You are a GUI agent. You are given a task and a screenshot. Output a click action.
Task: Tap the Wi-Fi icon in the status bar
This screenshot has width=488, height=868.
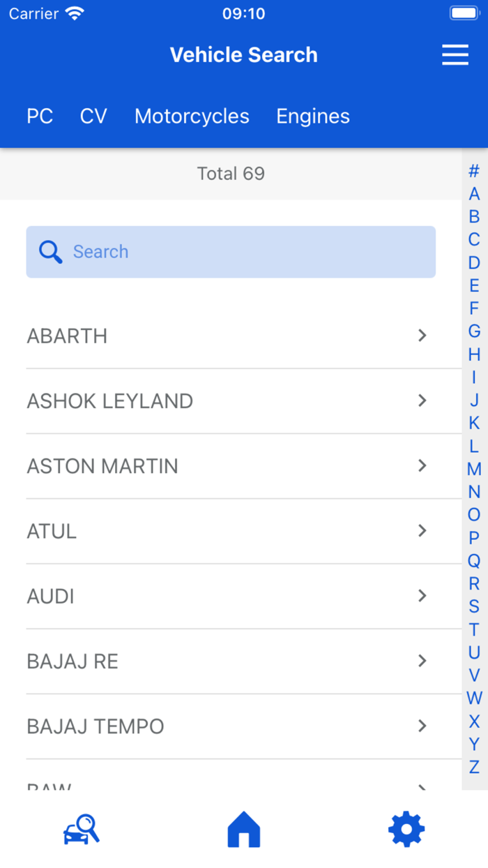click(x=72, y=11)
